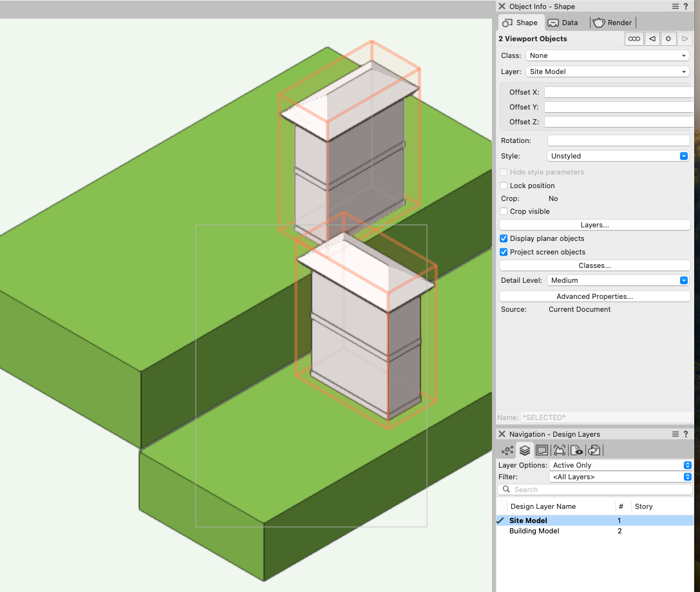Click the previous object triangle arrow
This screenshot has width=700, height=592.
tap(652, 39)
